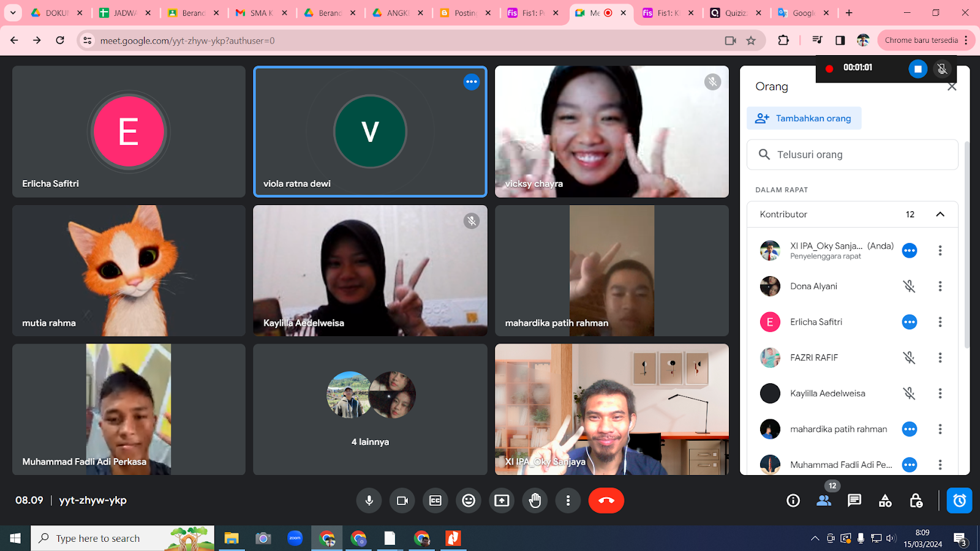Open more actions for FAZRI RAFIF

pyautogui.click(x=940, y=358)
